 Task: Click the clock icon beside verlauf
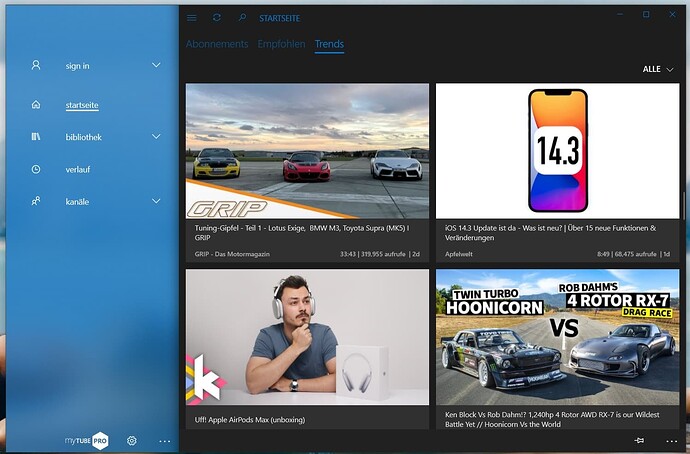click(x=36, y=169)
